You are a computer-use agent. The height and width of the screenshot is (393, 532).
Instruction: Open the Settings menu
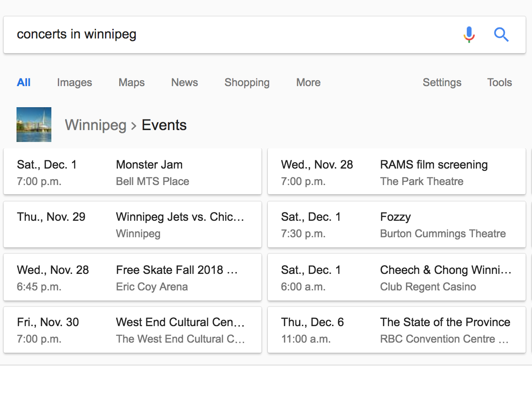pyautogui.click(x=442, y=82)
